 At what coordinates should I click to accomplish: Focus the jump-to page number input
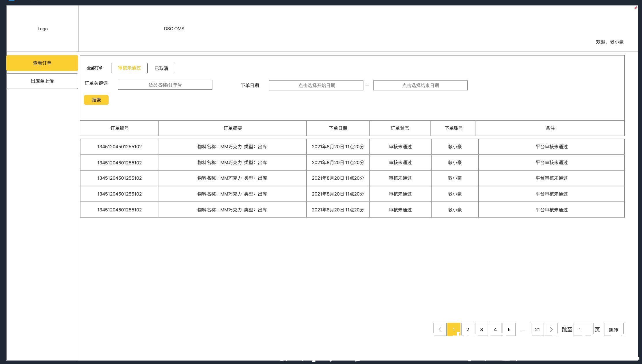tap(583, 330)
